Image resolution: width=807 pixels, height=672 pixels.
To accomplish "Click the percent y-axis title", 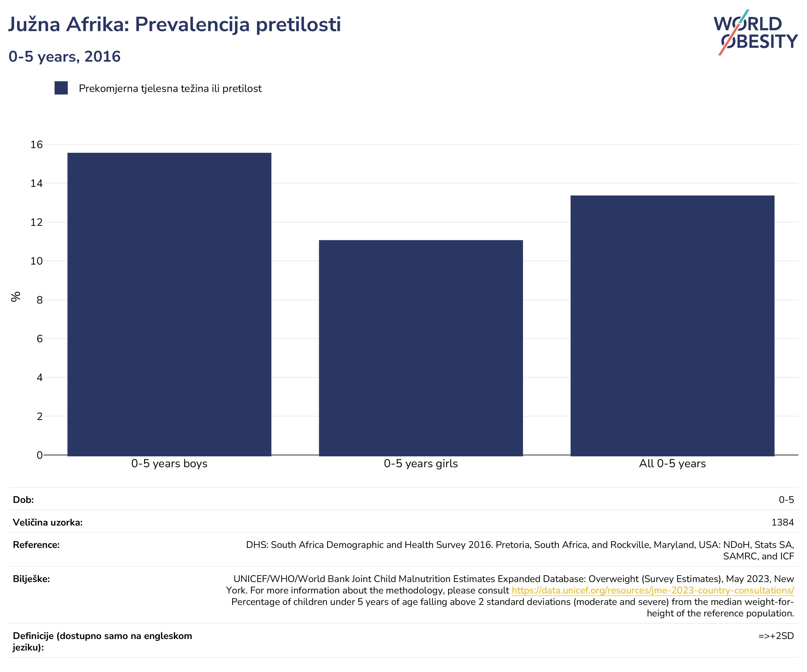I will coord(15,297).
